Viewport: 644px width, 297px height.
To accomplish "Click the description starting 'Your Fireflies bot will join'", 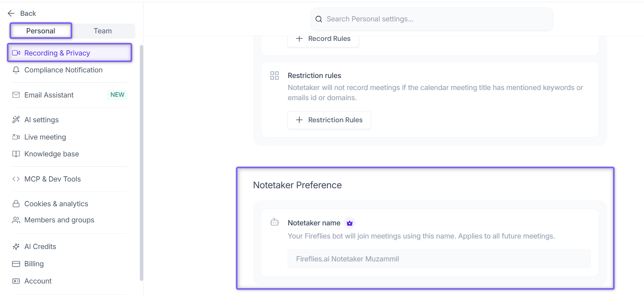I will point(421,236).
